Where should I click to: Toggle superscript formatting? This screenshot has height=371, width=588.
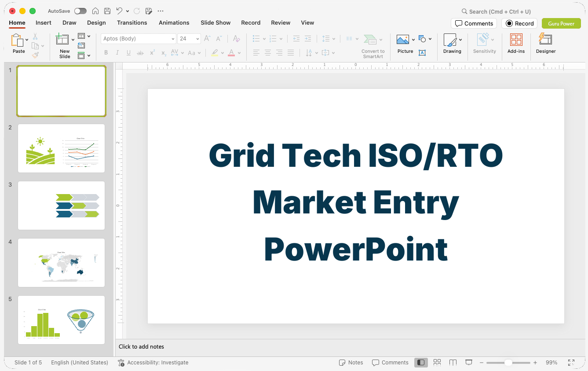[x=152, y=53]
